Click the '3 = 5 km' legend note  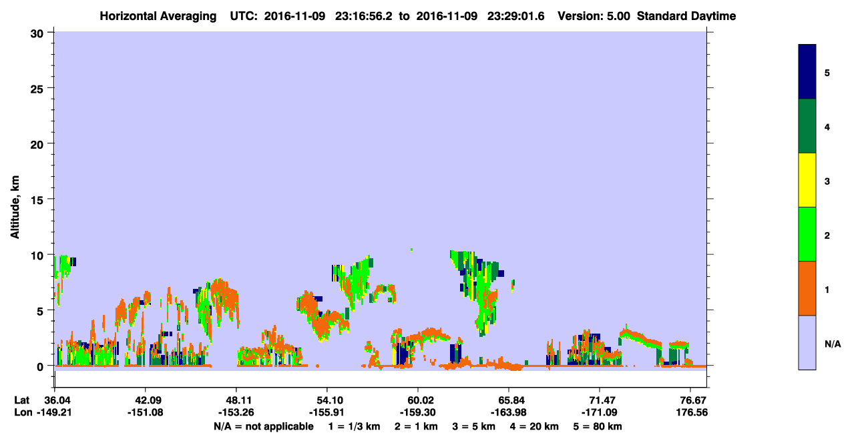(x=475, y=426)
